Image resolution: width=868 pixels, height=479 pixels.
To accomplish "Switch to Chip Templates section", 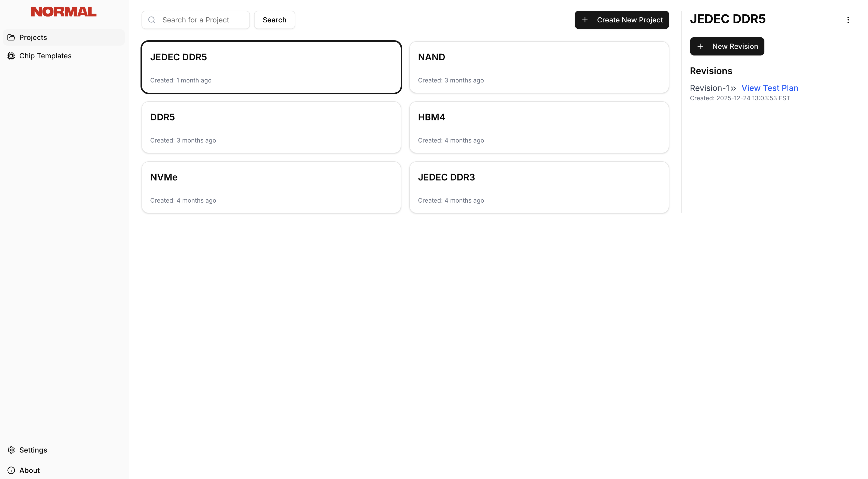I will (46, 55).
